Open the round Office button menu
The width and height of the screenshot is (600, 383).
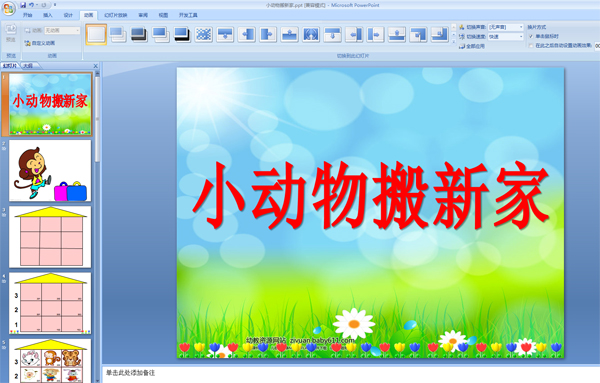[x=8, y=8]
